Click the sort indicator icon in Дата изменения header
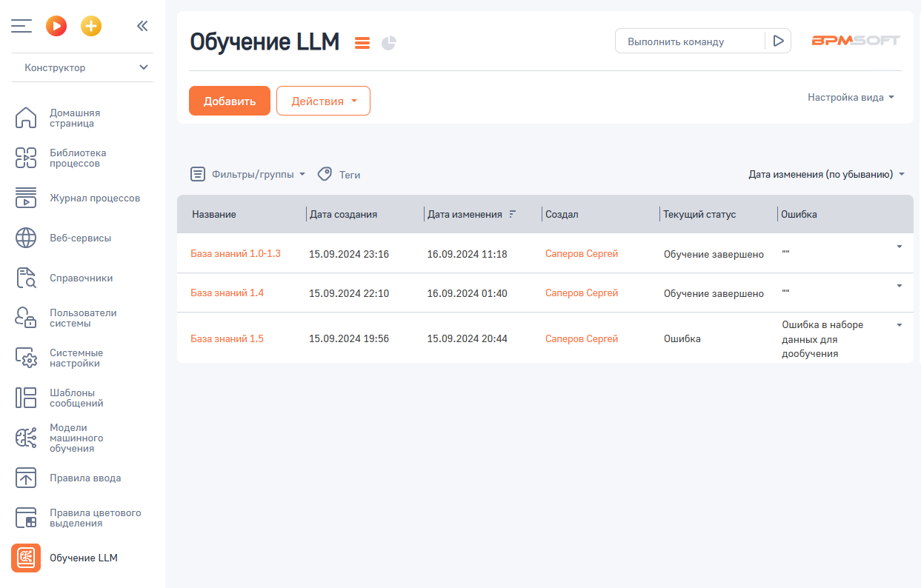The width and height of the screenshot is (921, 588). (x=512, y=214)
